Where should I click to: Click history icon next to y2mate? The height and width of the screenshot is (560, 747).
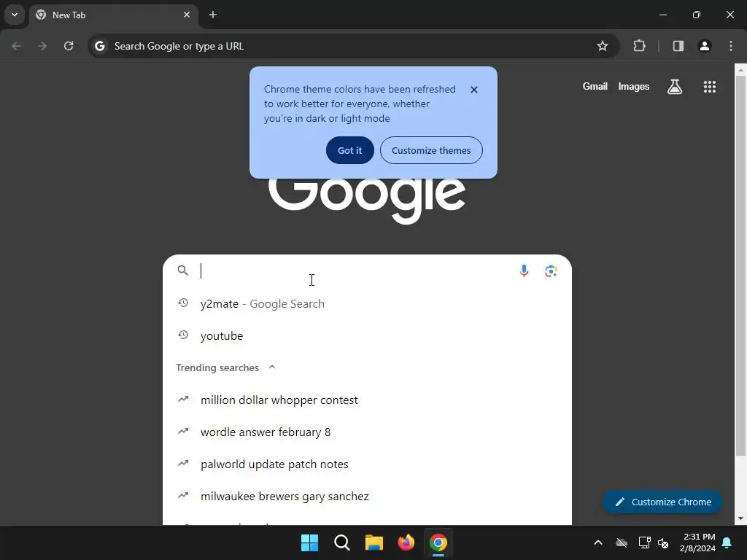[183, 303]
